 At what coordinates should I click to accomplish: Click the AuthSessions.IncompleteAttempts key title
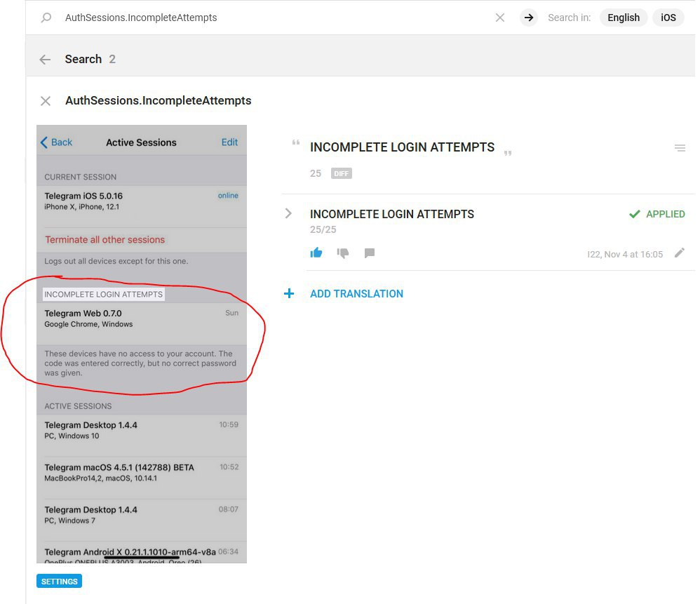click(x=159, y=101)
